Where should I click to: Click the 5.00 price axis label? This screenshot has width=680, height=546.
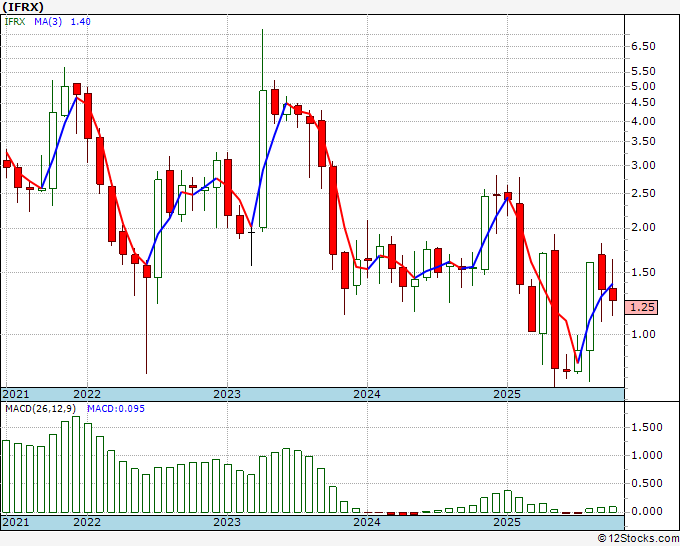(643, 86)
